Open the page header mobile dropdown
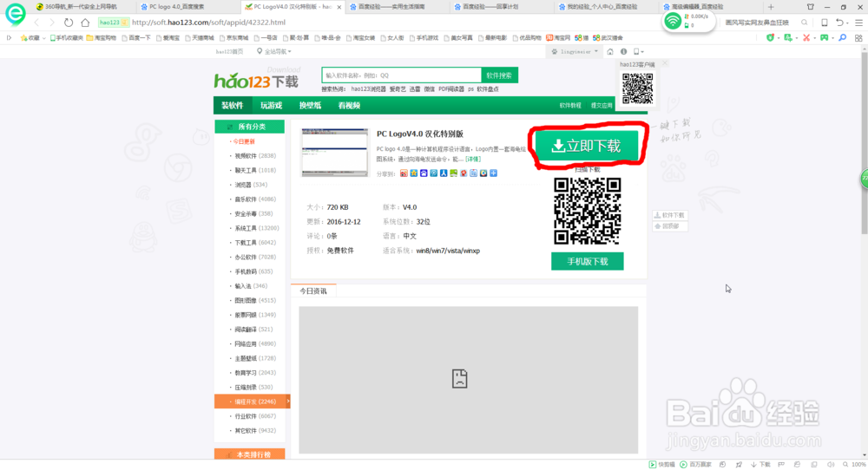Image resolution: width=868 pixels, height=470 pixels. click(638, 51)
